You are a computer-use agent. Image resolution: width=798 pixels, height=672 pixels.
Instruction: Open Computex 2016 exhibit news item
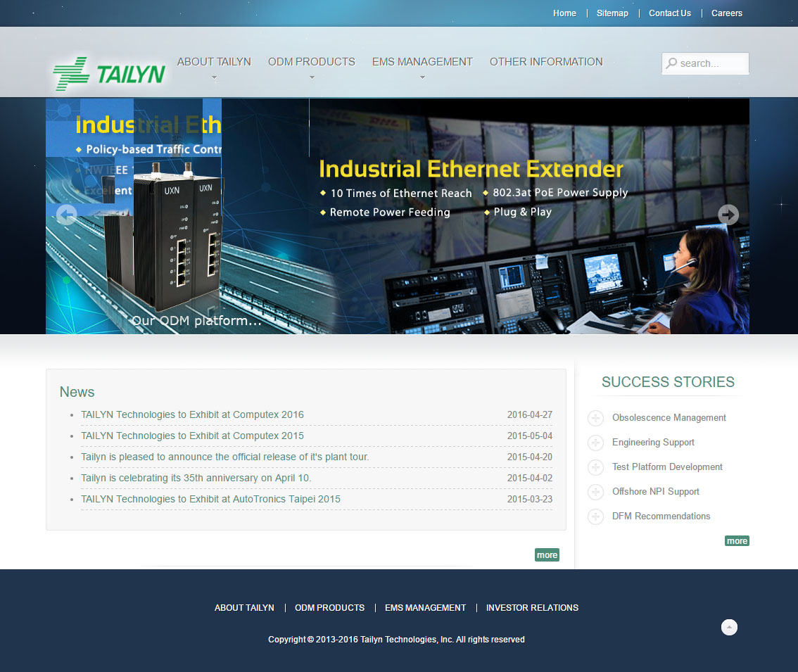(x=192, y=414)
